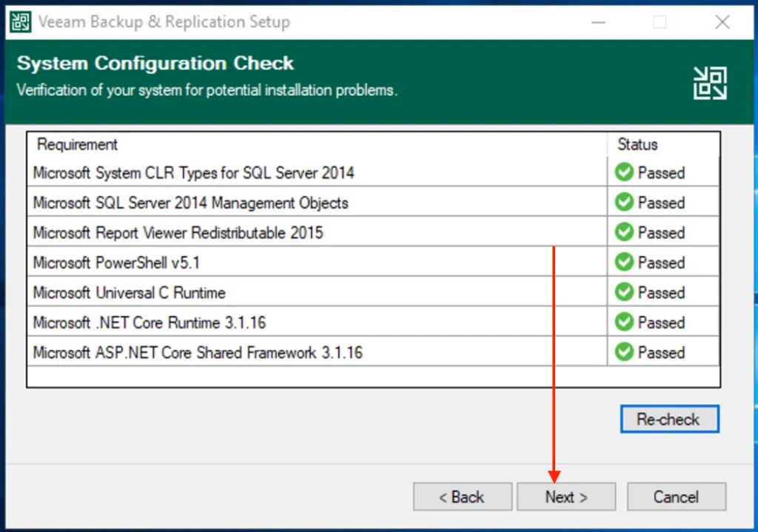Click green check icon for SQL Server CLR Types
The width and height of the screenshot is (758, 532).
(624, 172)
